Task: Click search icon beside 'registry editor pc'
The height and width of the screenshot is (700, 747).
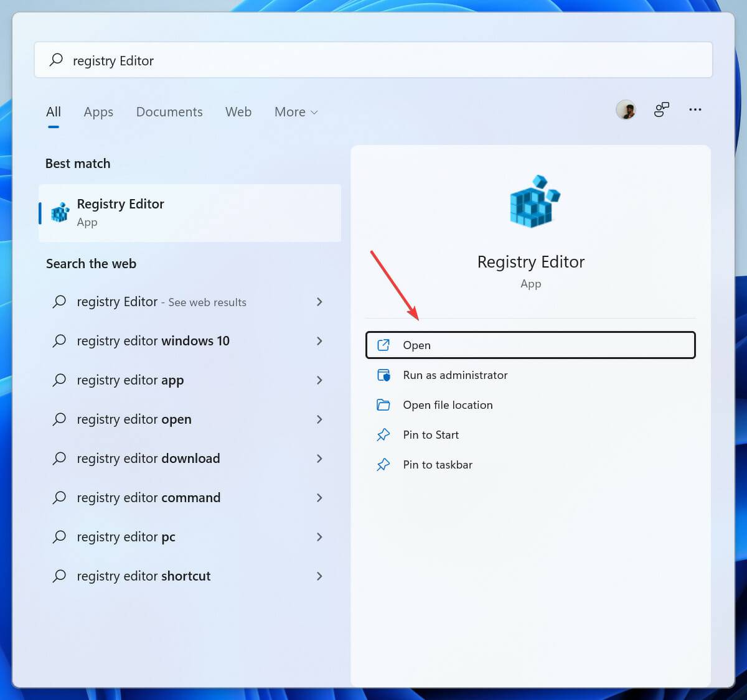Action: 59,537
